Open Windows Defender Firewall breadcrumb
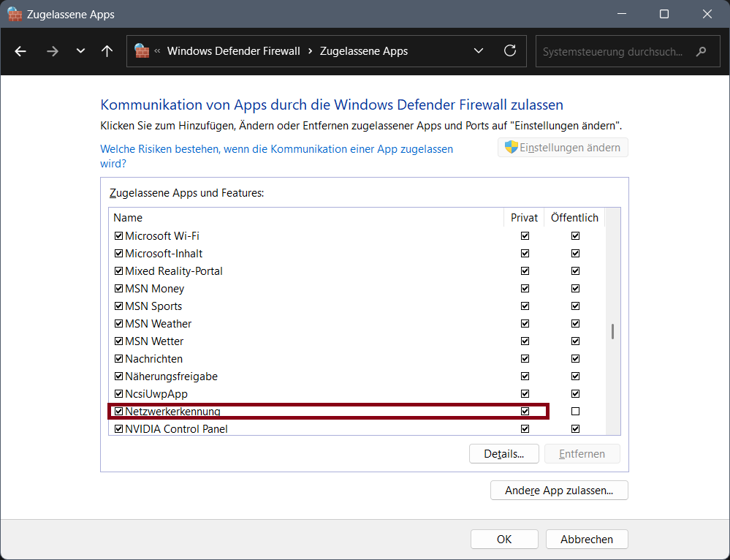730x560 pixels. point(233,51)
